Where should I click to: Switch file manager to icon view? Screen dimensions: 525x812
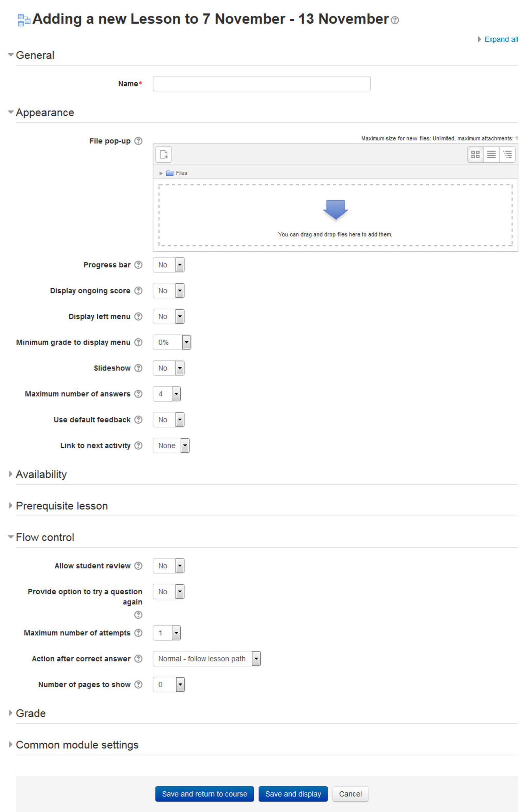[475, 154]
